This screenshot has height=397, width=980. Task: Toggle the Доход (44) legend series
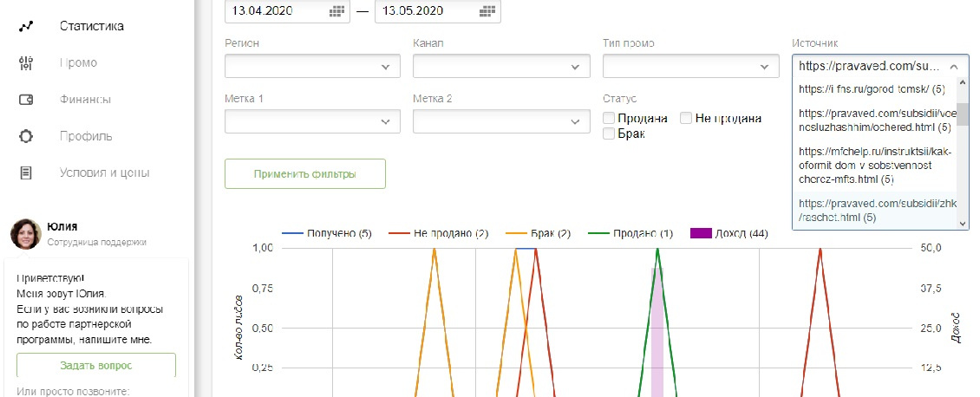[729, 233]
